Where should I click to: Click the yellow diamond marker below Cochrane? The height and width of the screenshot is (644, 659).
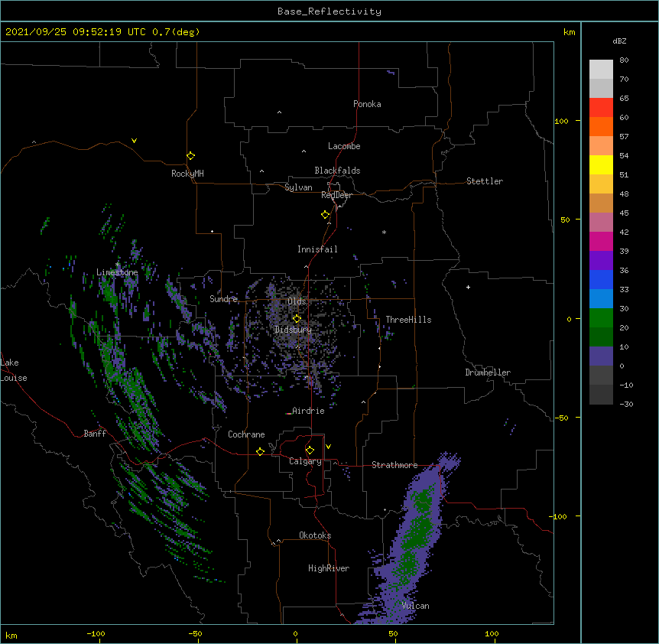tap(261, 451)
